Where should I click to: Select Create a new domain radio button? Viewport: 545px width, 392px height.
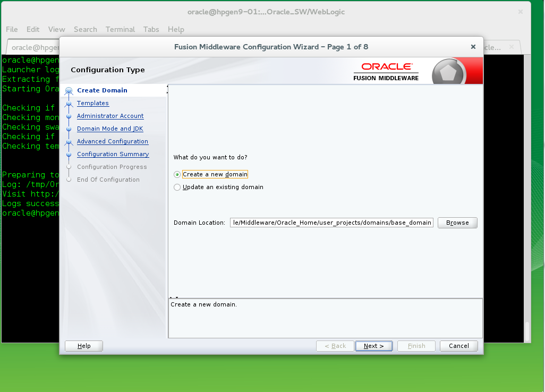(x=177, y=174)
